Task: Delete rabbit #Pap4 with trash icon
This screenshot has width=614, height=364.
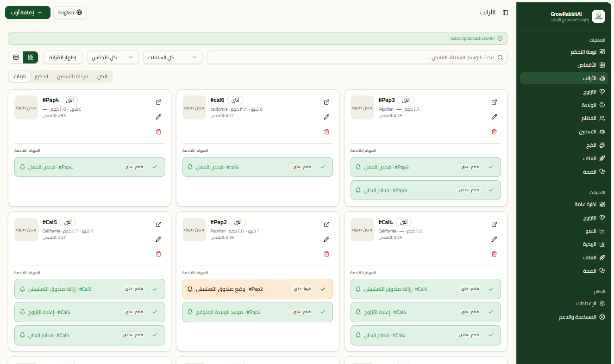Action: [x=158, y=132]
